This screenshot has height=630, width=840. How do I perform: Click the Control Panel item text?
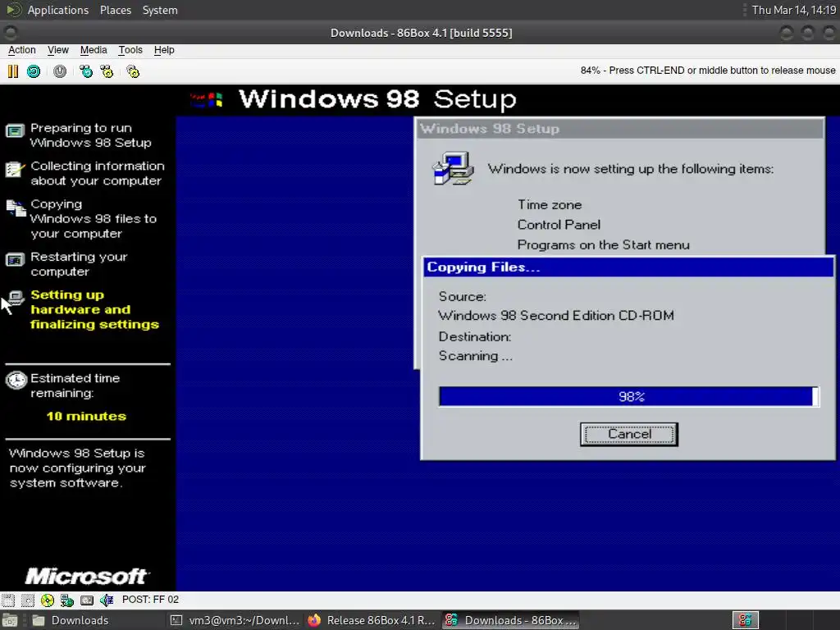click(559, 225)
